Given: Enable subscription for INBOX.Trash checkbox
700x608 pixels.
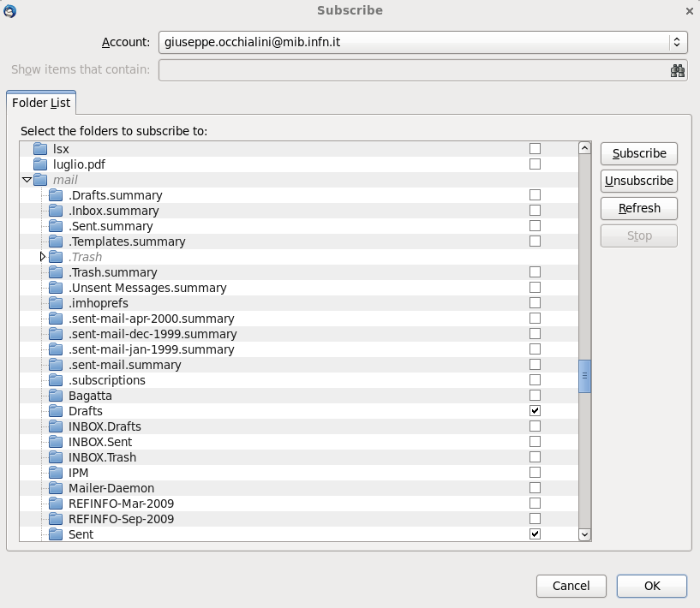Looking at the screenshot, I should tap(535, 457).
